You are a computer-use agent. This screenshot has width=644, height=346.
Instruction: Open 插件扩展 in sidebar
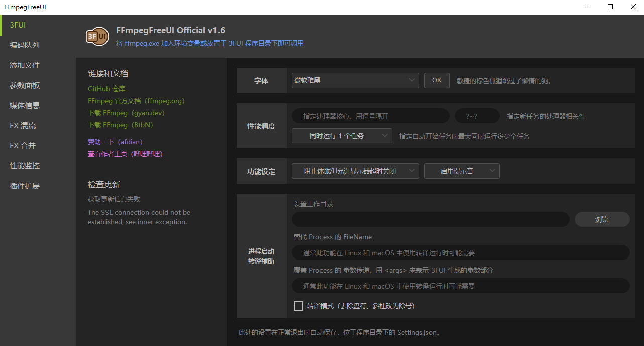(25, 186)
